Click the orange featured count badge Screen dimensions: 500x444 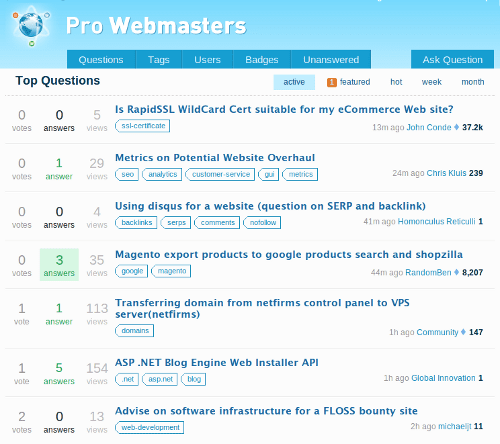(x=332, y=82)
